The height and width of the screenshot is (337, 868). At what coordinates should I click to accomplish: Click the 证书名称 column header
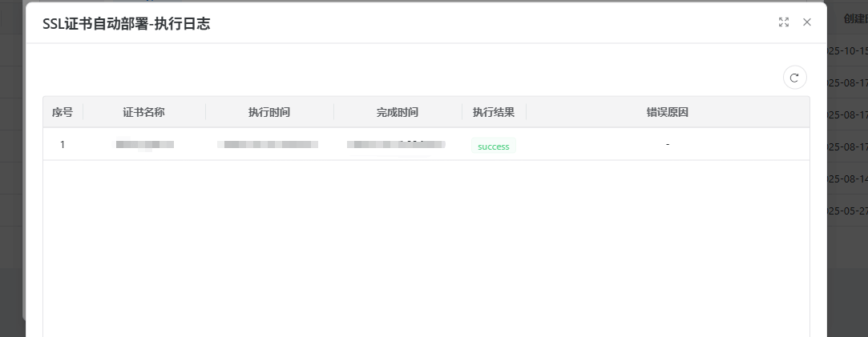(144, 112)
